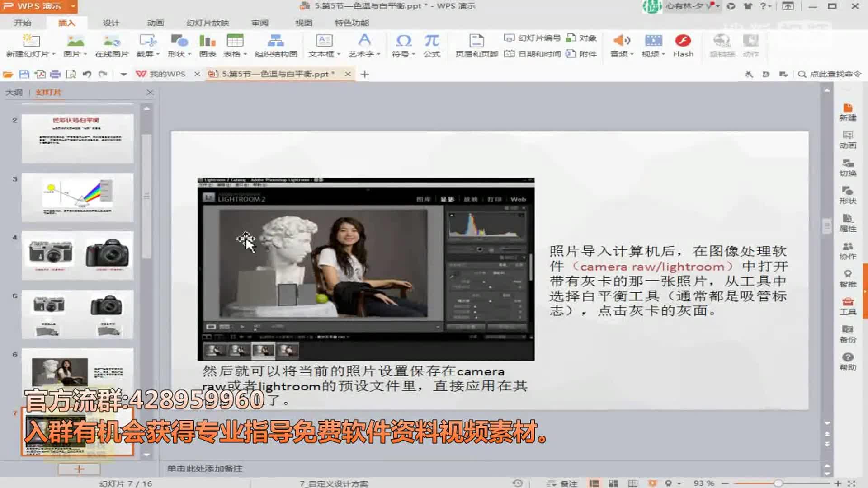This screenshot has height=488, width=868.
Task: Insert a Flash file
Action: tap(683, 45)
